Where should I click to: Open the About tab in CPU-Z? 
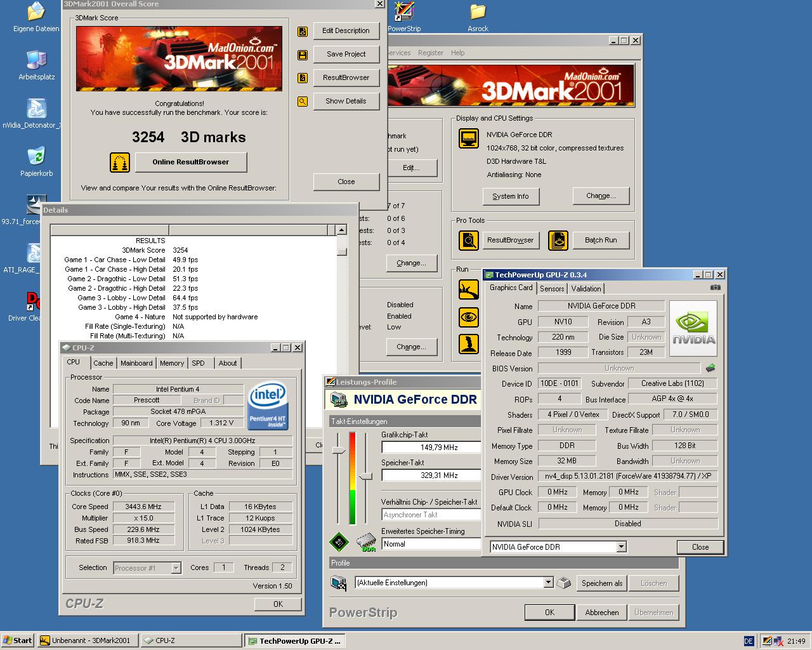228,363
